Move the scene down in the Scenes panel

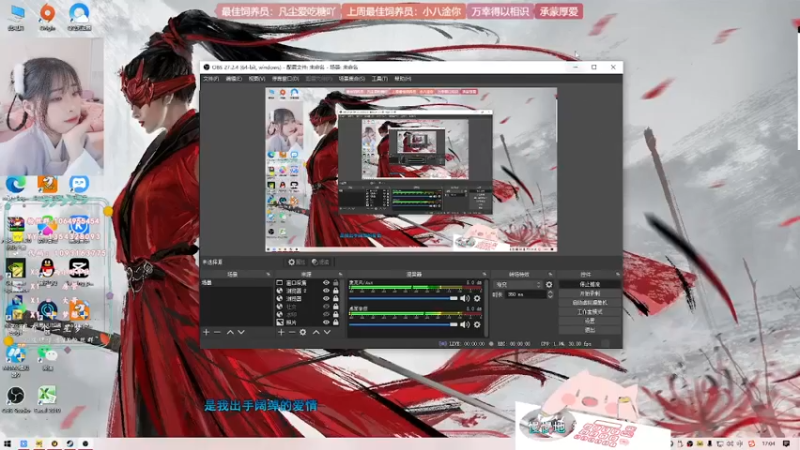[241, 332]
